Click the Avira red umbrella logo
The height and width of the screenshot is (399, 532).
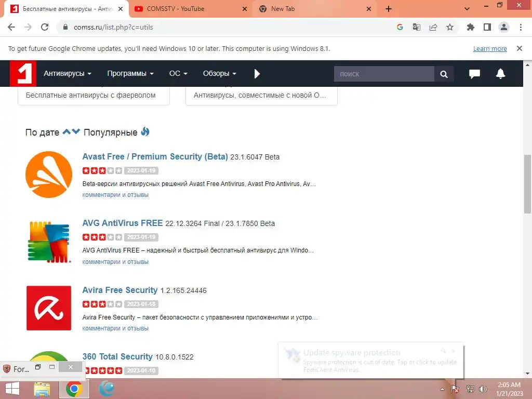(49, 308)
